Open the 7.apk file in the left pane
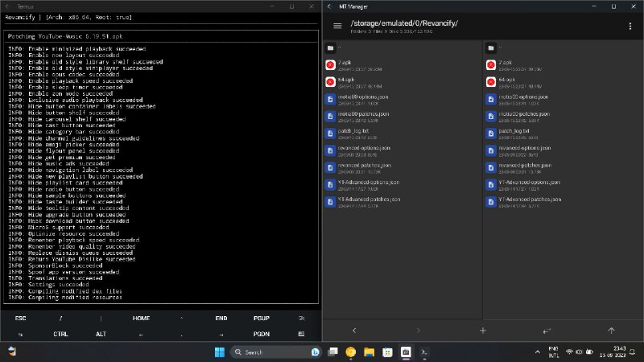The image size is (644, 362). pyautogui.click(x=402, y=65)
